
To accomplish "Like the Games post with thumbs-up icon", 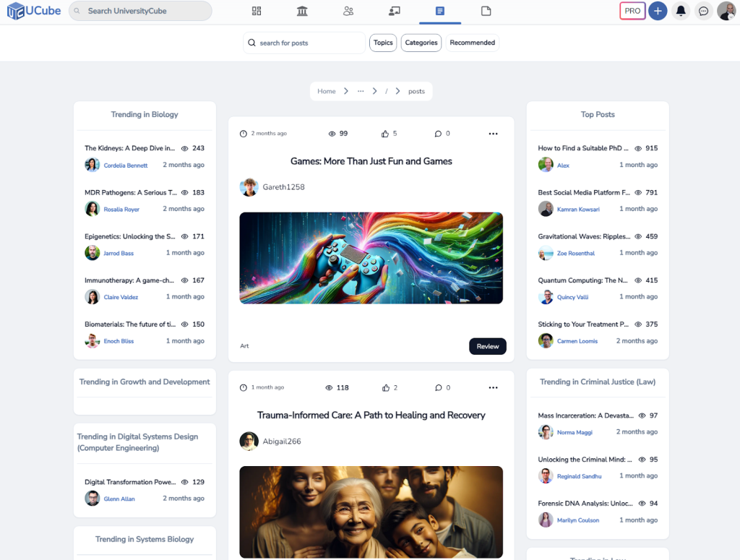I will click(385, 134).
